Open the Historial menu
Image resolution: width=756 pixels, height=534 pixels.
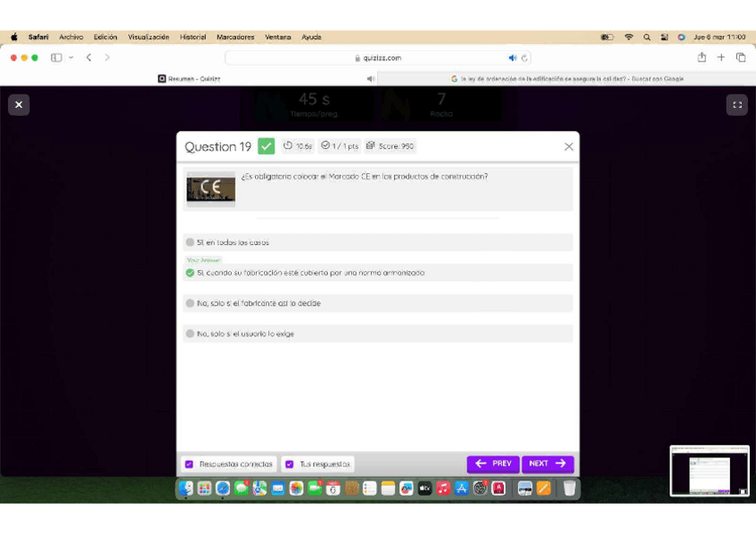(x=193, y=37)
